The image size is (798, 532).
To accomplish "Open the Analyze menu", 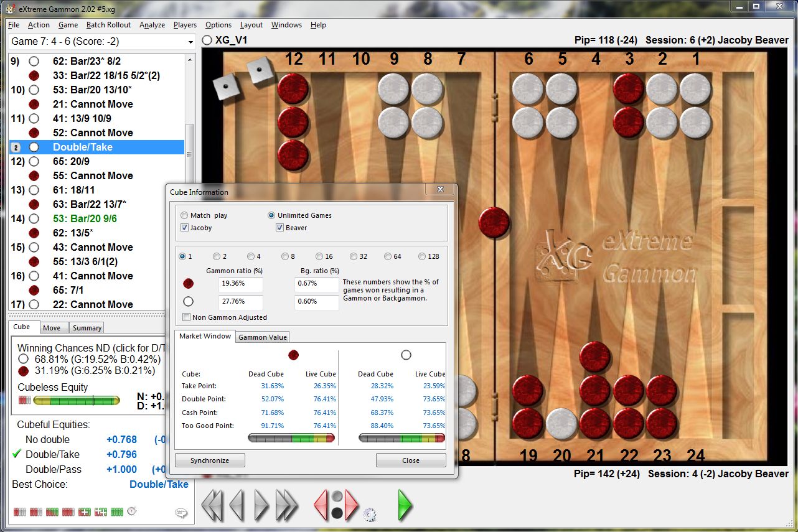I will point(152,25).
